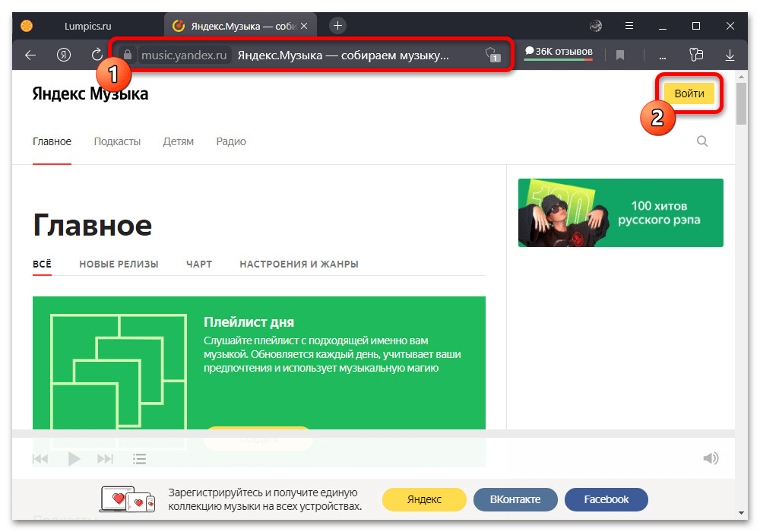Click the bookmark icon in the toolbar
This screenshot has width=760, height=532.
pos(620,55)
